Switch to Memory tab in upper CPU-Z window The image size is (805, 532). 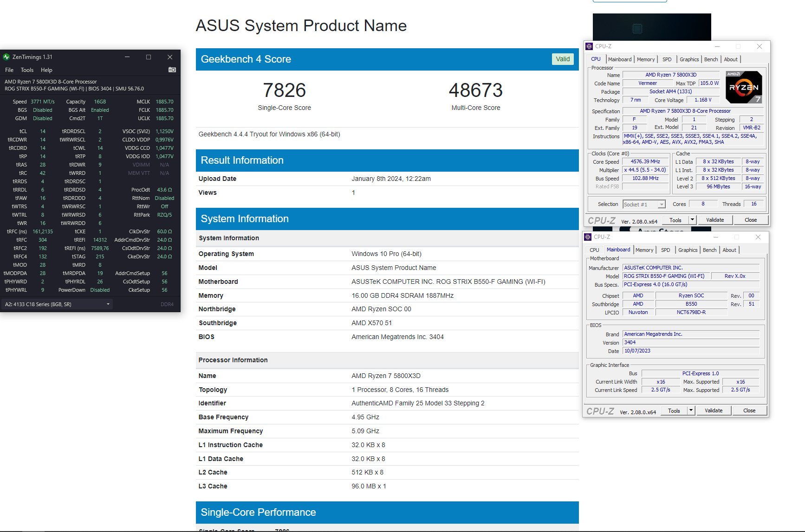pos(646,59)
